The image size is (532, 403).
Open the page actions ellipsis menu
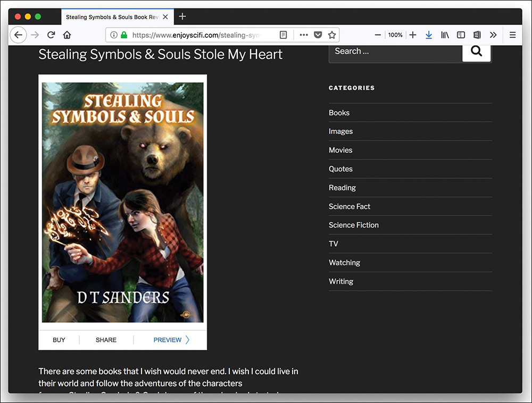(x=303, y=35)
